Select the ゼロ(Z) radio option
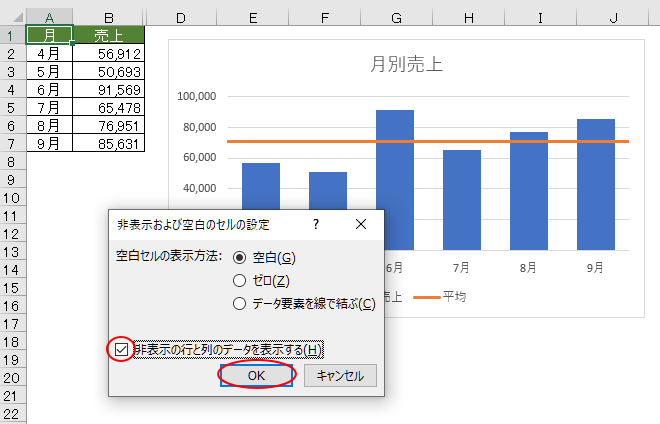Image resolution: width=660 pixels, height=424 pixels. [239, 281]
